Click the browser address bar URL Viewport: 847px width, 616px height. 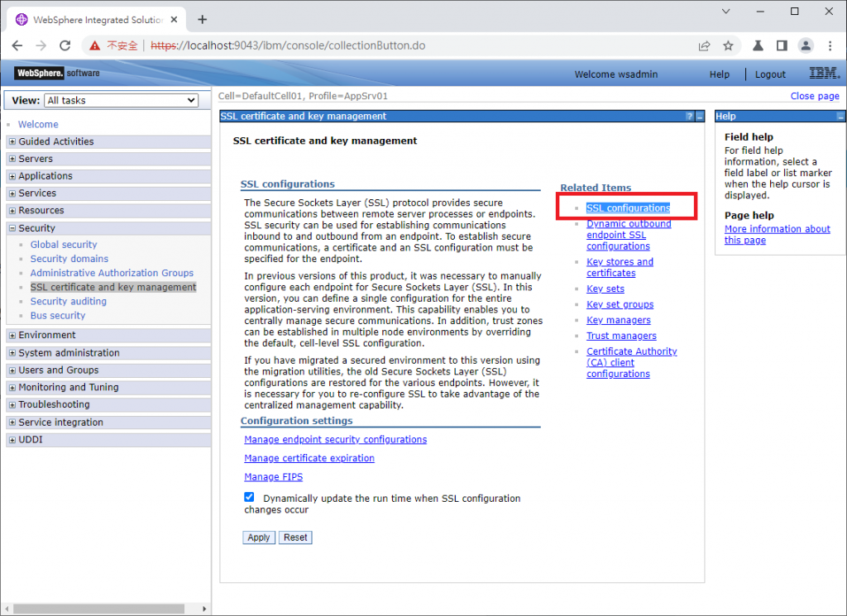pos(288,45)
